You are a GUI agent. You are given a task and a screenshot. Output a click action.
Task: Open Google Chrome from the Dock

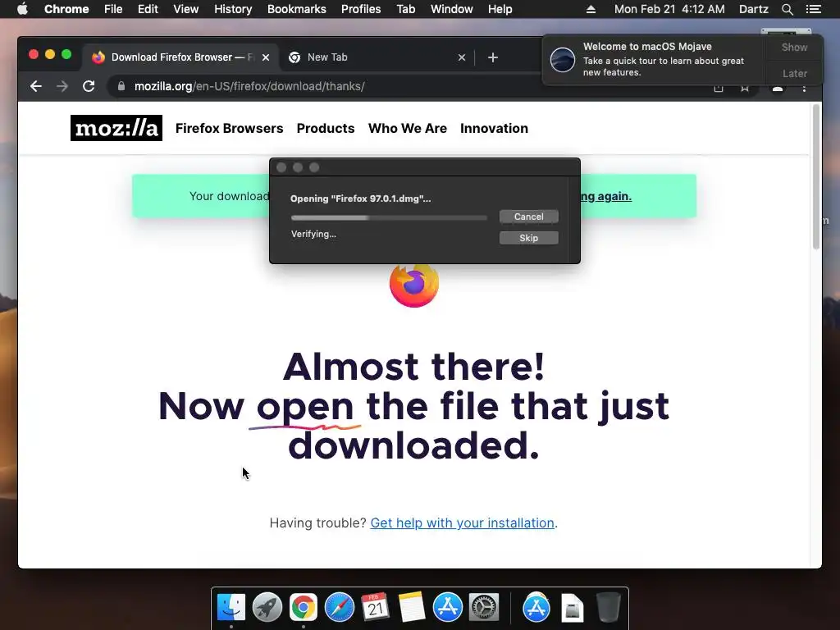point(304,607)
